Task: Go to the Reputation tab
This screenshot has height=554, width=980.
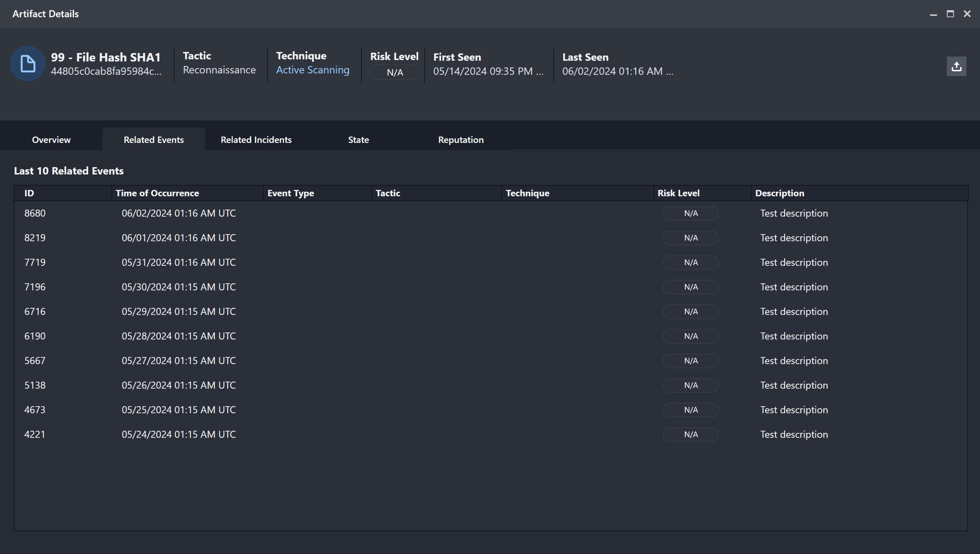Action: click(460, 140)
